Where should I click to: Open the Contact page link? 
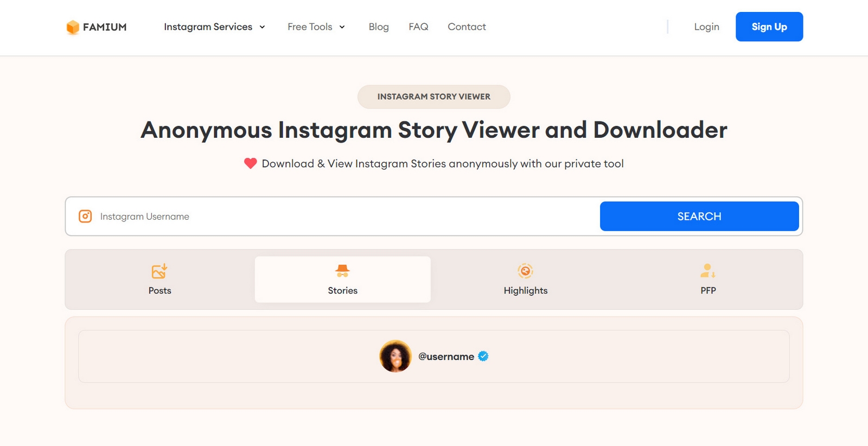(x=467, y=27)
